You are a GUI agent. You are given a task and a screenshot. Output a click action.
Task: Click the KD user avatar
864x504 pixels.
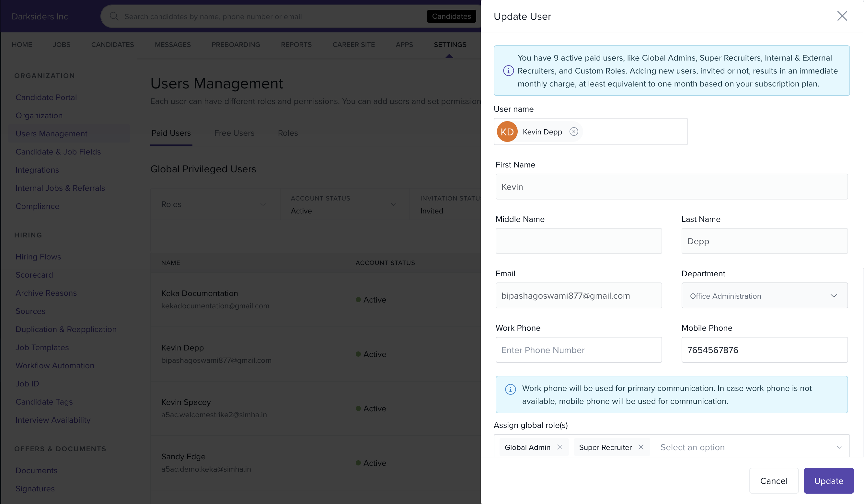pyautogui.click(x=507, y=132)
